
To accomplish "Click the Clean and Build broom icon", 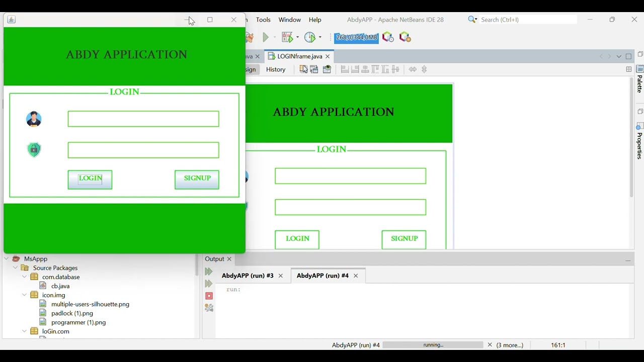I will (x=250, y=37).
